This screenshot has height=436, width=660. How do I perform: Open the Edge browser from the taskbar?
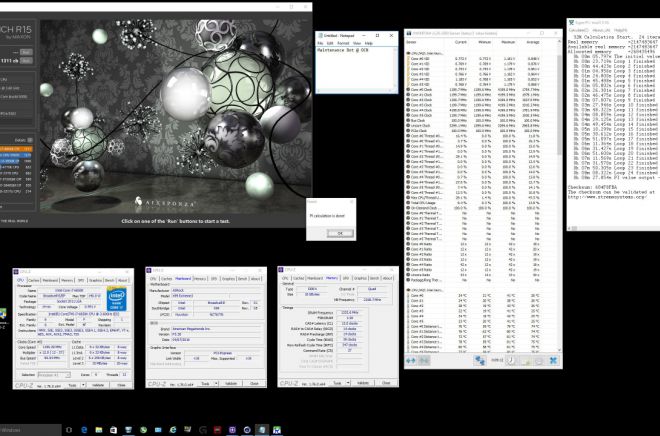coord(85,429)
